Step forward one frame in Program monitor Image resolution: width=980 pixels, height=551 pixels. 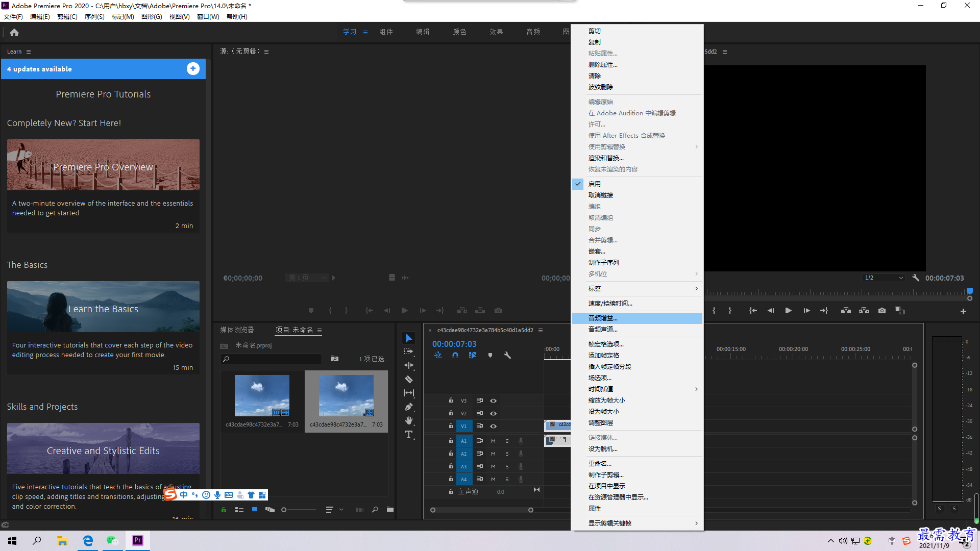tap(806, 310)
